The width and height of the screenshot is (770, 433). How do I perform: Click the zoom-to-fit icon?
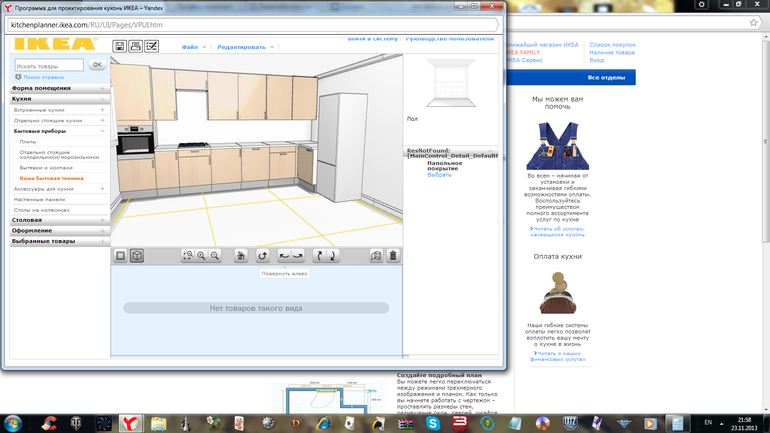point(187,256)
